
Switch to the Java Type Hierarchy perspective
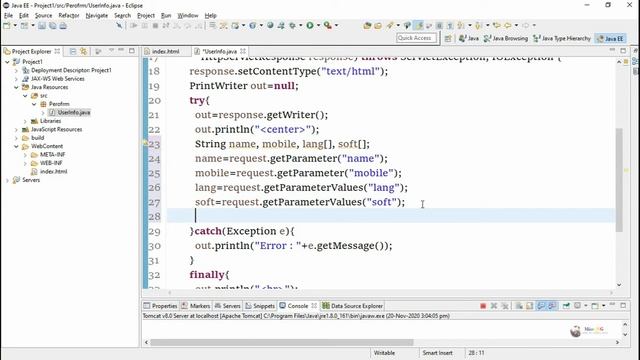pos(562,38)
